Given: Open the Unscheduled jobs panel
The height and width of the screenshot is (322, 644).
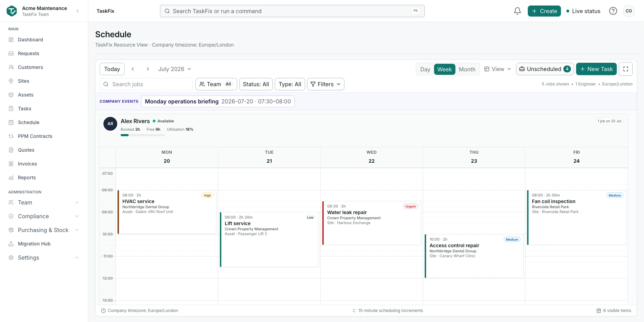Looking at the screenshot, I should tap(545, 69).
